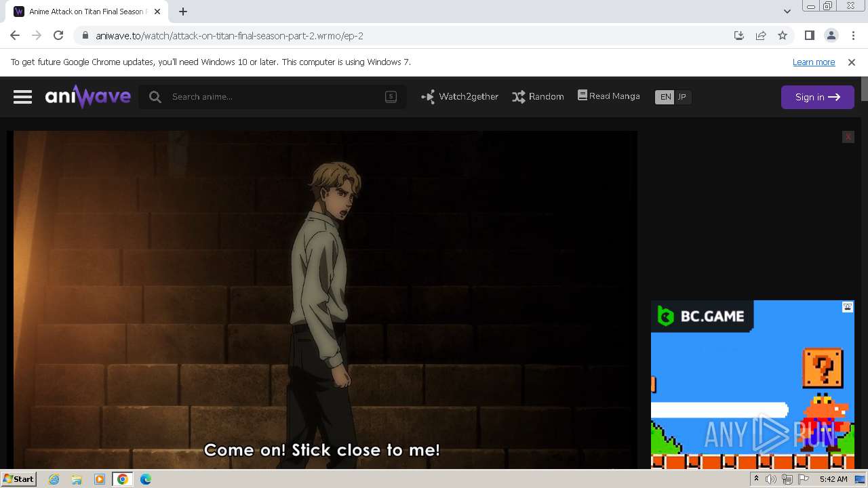
Task: Open a new browser tab
Action: (183, 12)
